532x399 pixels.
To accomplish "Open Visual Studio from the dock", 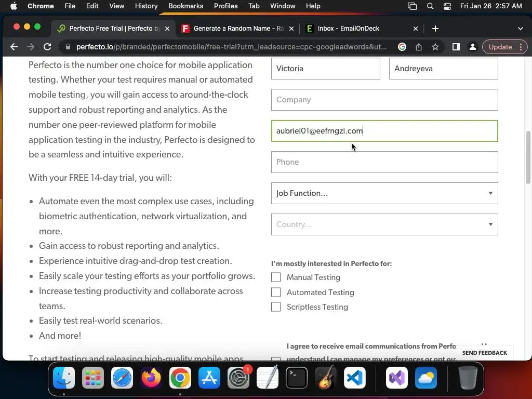I will click(x=396, y=378).
